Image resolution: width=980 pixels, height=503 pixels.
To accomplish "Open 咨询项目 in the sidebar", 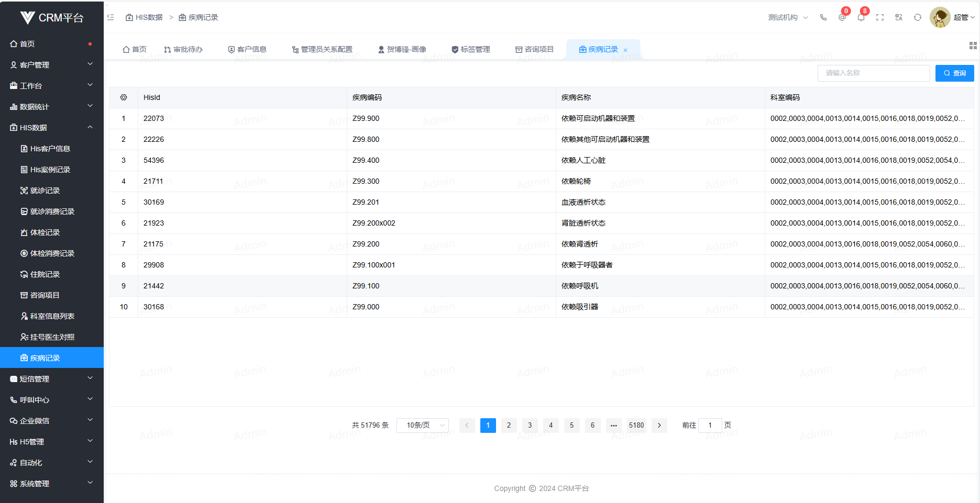I will pyautogui.click(x=52, y=295).
